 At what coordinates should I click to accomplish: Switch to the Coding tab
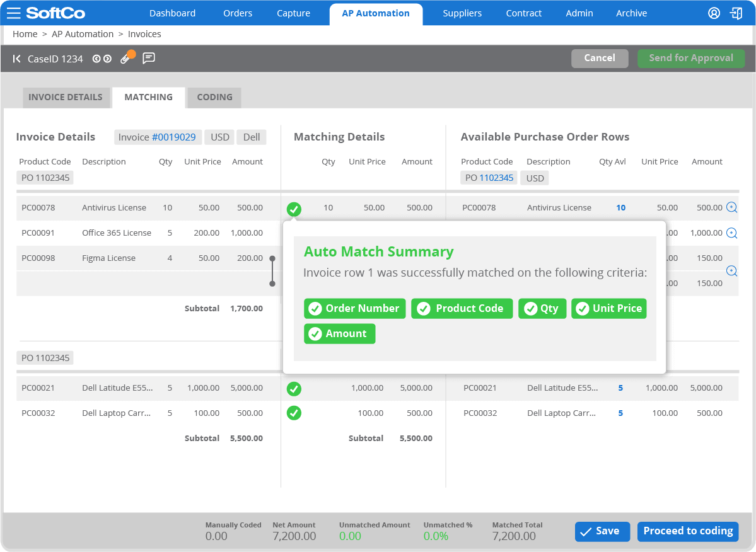coord(214,97)
